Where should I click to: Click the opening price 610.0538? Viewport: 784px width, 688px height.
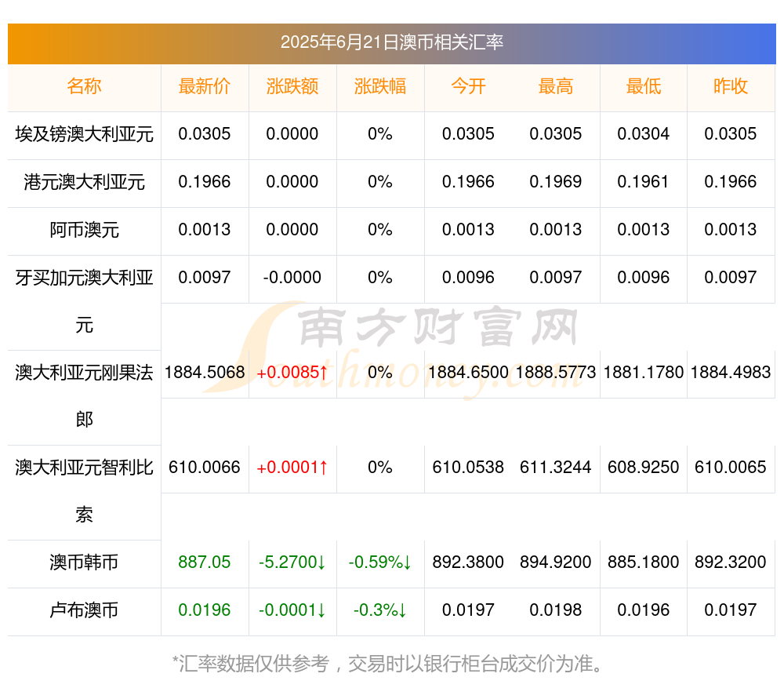[x=468, y=468]
